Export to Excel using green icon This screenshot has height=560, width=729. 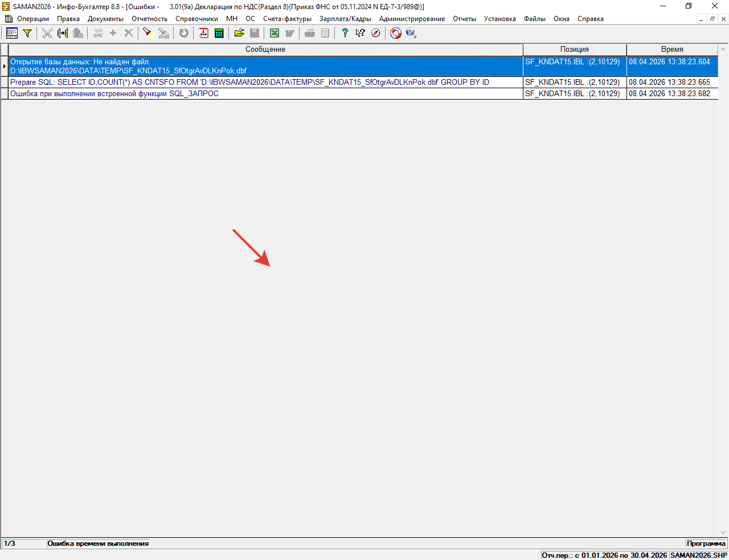pyautogui.click(x=275, y=33)
